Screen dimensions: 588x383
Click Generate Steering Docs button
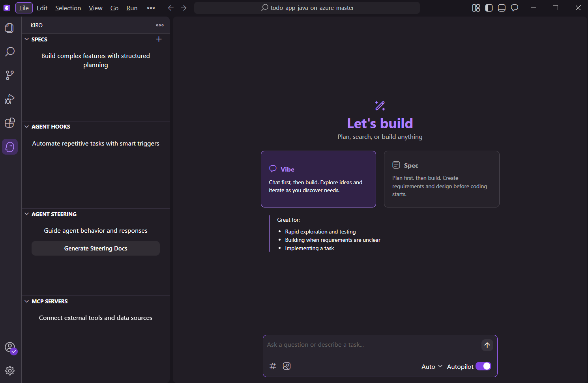pyautogui.click(x=96, y=248)
